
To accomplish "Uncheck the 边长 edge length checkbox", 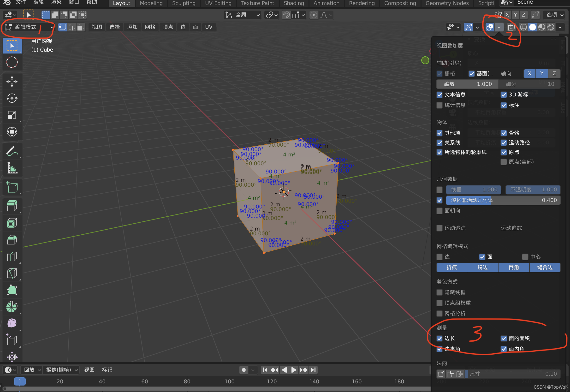I will (439, 338).
